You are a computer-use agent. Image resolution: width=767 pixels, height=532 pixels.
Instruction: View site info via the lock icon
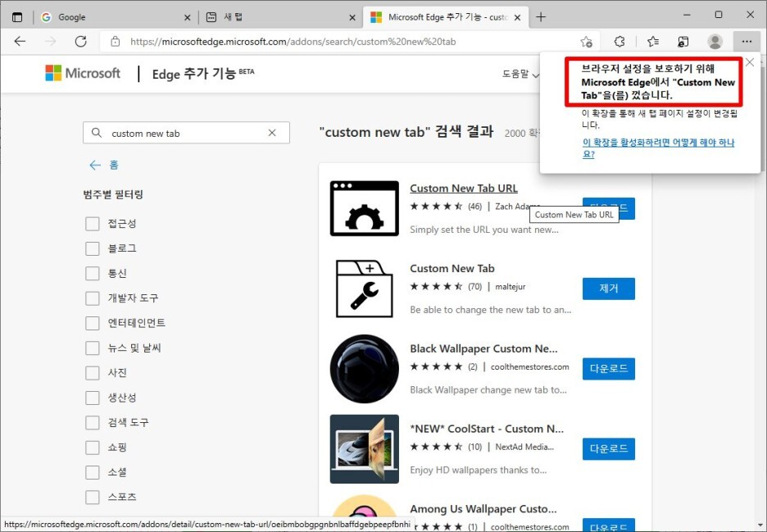[115, 42]
